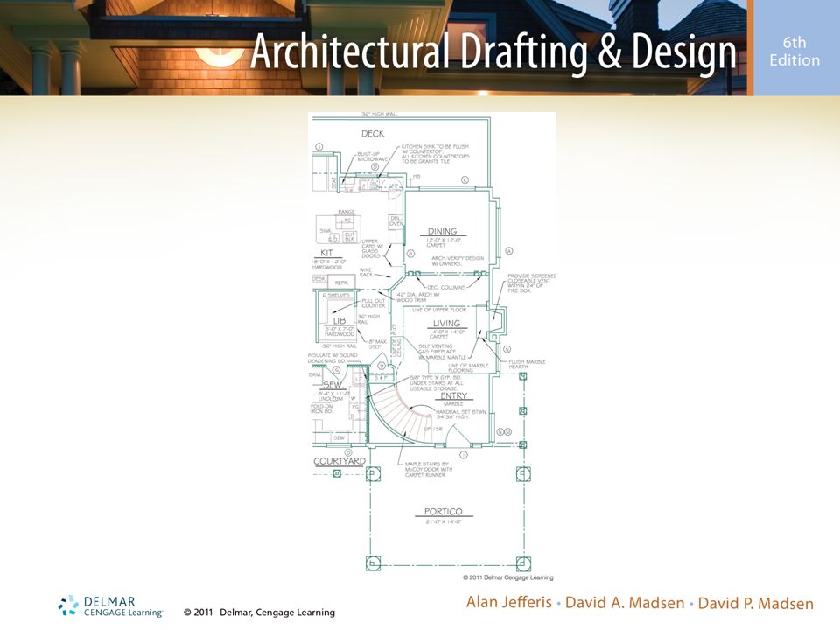Image resolution: width=840 pixels, height=630 pixels.
Task: Click the "INSULATE W/ SOUND DEADENING BD." note
Action: coord(332,359)
